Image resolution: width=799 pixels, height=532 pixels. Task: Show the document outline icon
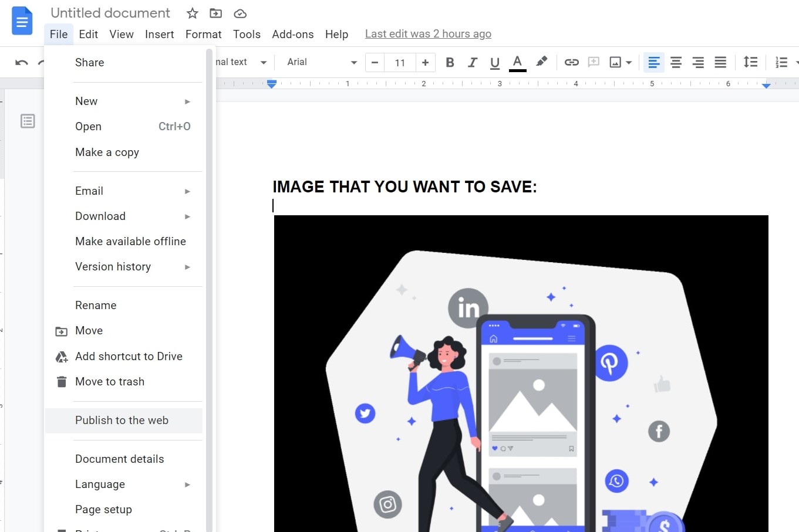(28, 121)
